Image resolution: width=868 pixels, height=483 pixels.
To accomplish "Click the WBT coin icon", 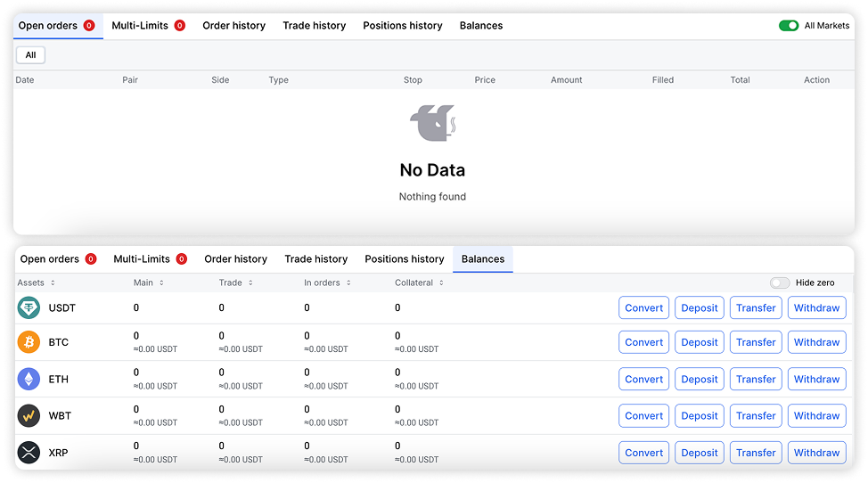I will coord(29,416).
